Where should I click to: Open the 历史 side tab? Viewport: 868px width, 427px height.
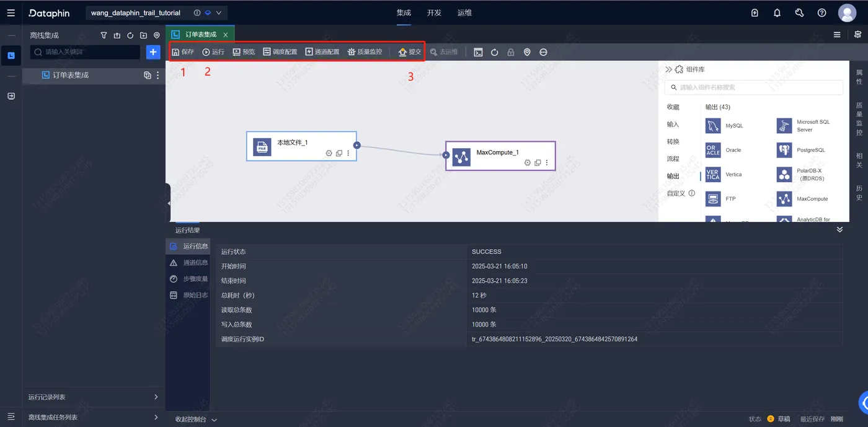859,193
